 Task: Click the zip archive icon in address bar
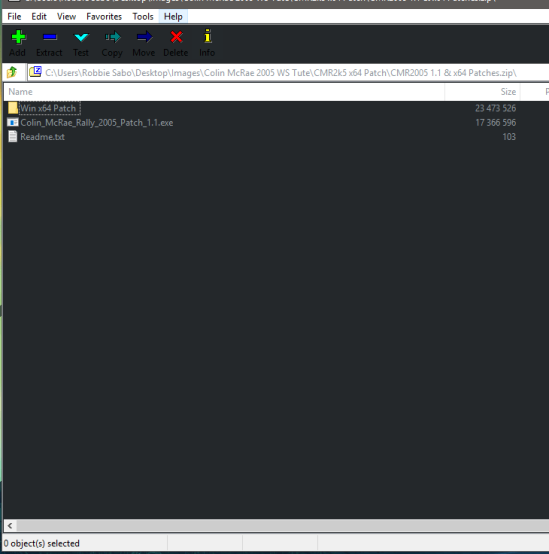coord(35,72)
